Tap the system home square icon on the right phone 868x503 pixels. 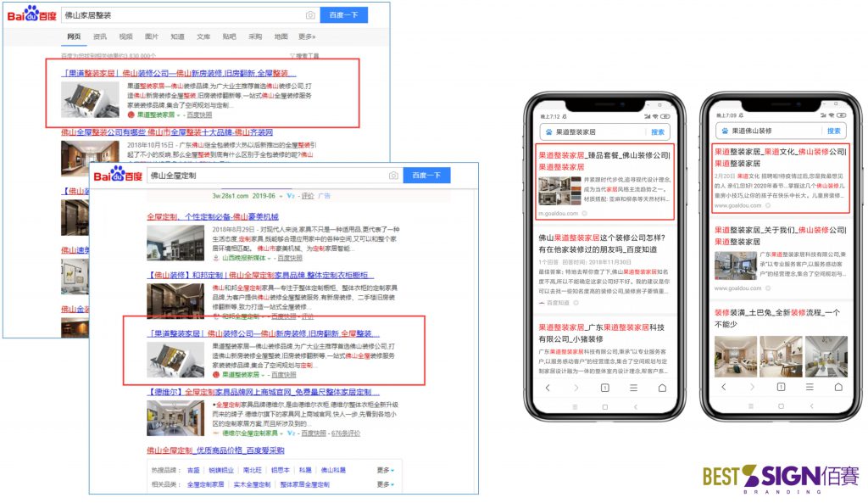[x=781, y=406]
